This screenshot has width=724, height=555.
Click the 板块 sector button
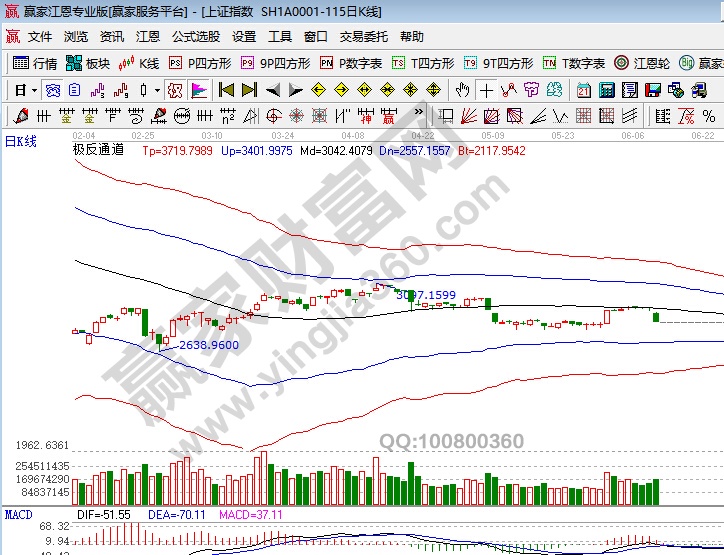tap(87, 63)
